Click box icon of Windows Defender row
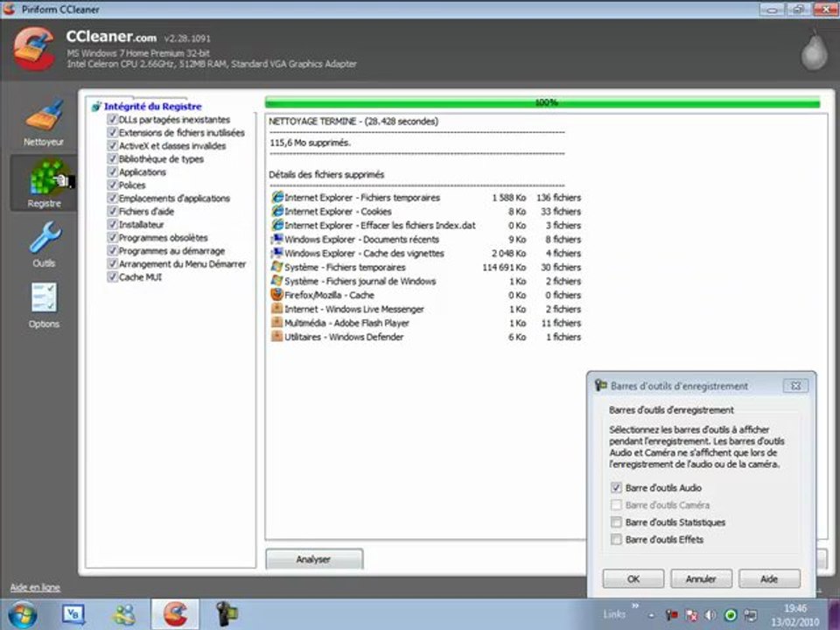 [277, 336]
